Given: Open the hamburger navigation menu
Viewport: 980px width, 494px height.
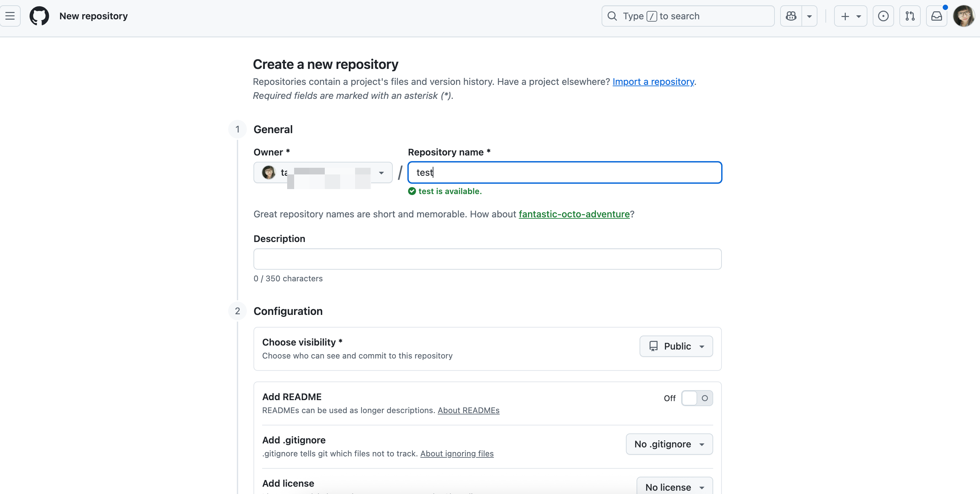Looking at the screenshot, I should pos(10,16).
